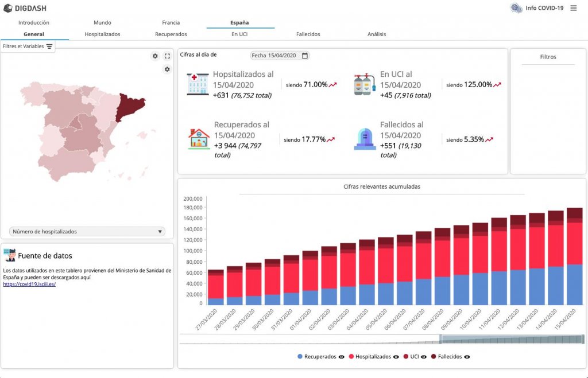
Task: Click the DigDash logo
Action: tap(25, 8)
